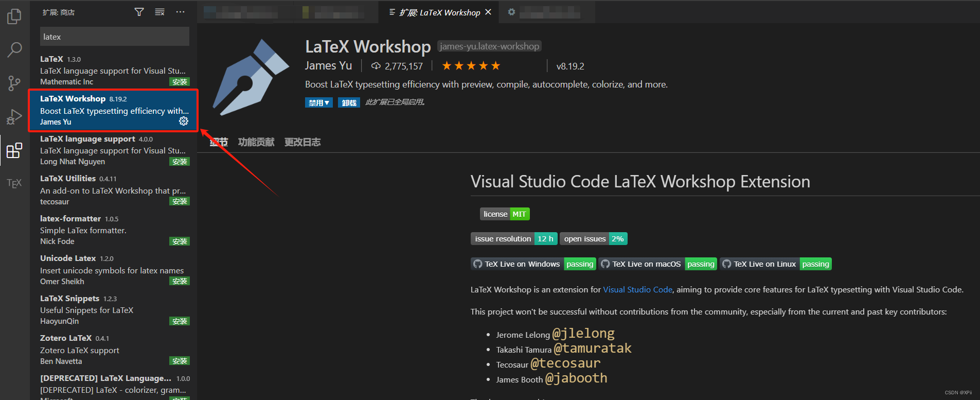This screenshot has height=400, width=980.
Task: Click the five-star rating of LaTeX Workshop
Action: point(471,66)
